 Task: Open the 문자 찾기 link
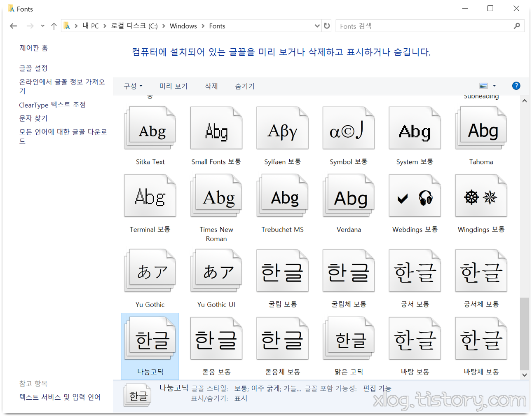[33, 118]
